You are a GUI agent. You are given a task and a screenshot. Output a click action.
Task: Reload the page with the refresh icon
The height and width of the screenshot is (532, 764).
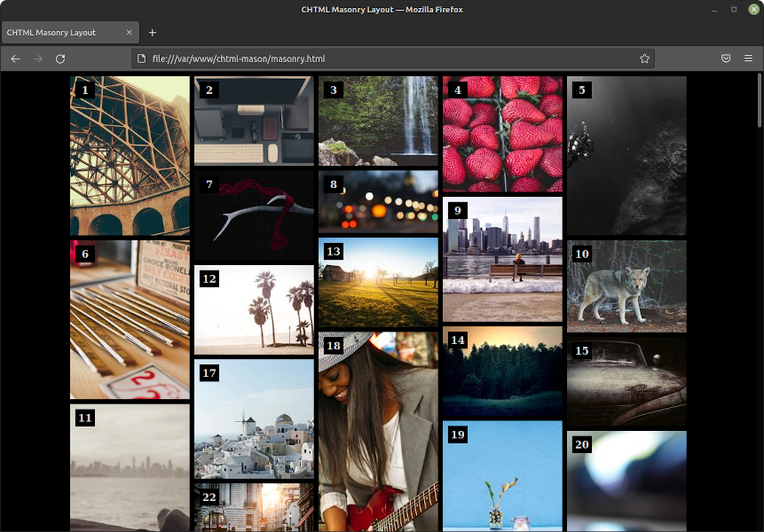(60, 59)
